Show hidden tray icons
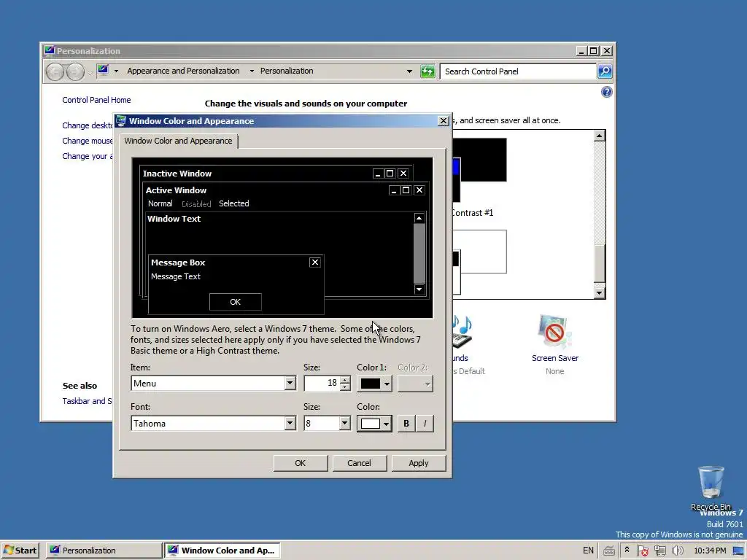This screenshot has height=560, width=747. click(627, 550)
